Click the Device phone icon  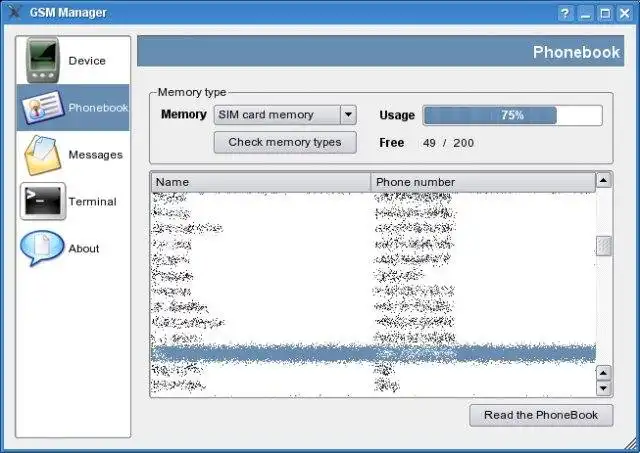(43, 60)
